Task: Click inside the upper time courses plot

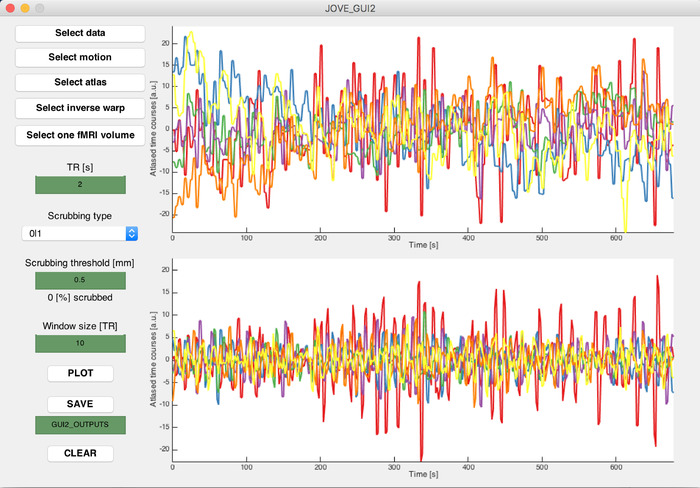Action: (422, 130)
